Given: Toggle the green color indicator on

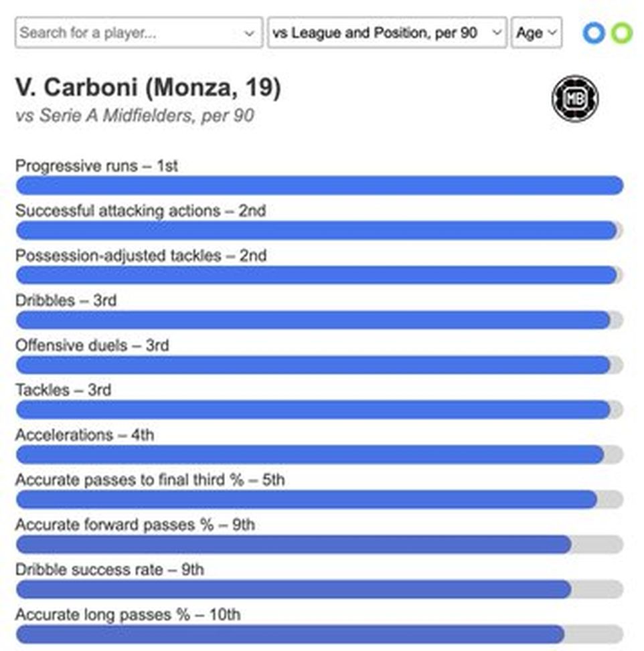Looking at the screenshot, I should click(621, 33).
